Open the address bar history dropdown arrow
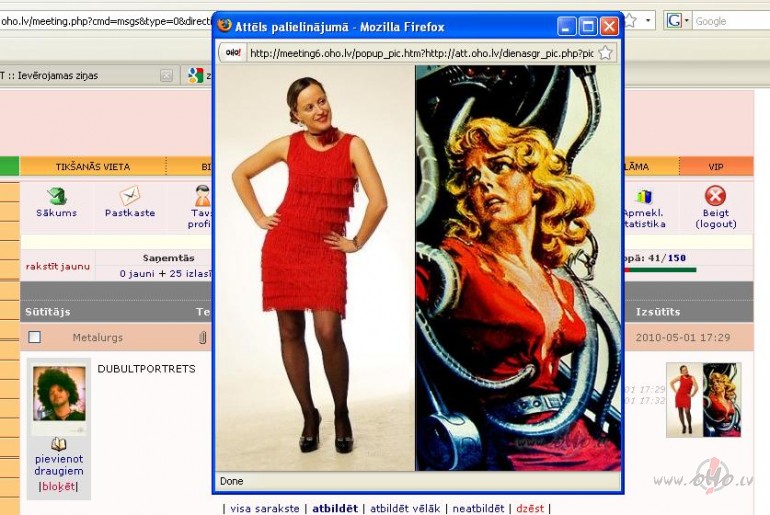This screenshot has height=515, width=770. coord(648,20)
